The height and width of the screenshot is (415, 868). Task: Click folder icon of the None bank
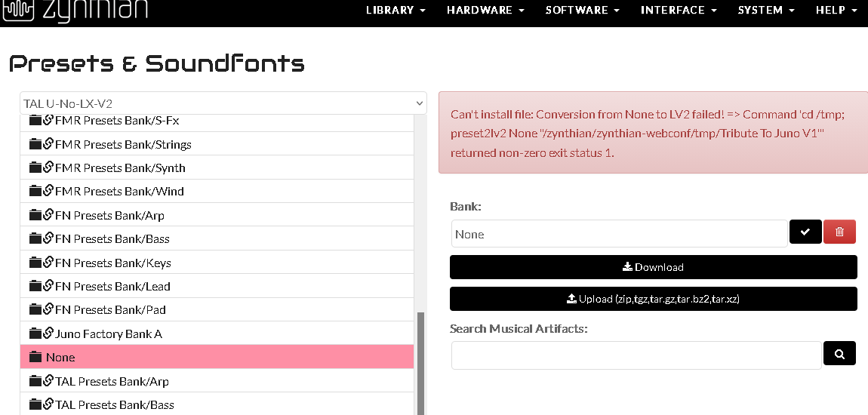click(35, 357)
